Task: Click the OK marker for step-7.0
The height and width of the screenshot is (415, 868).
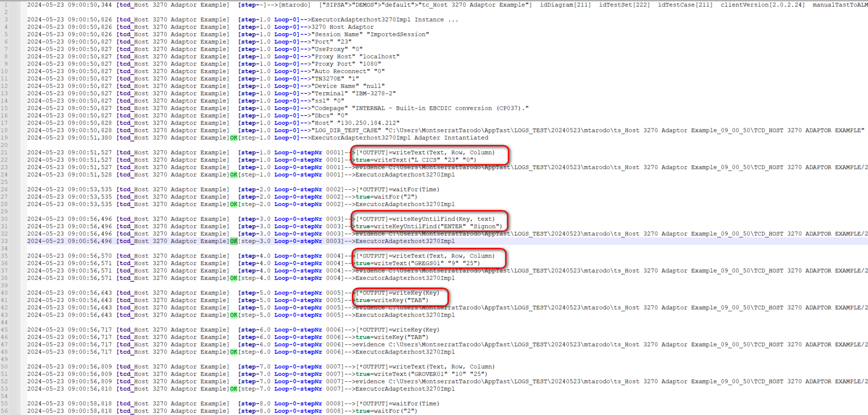Action: 233,389
